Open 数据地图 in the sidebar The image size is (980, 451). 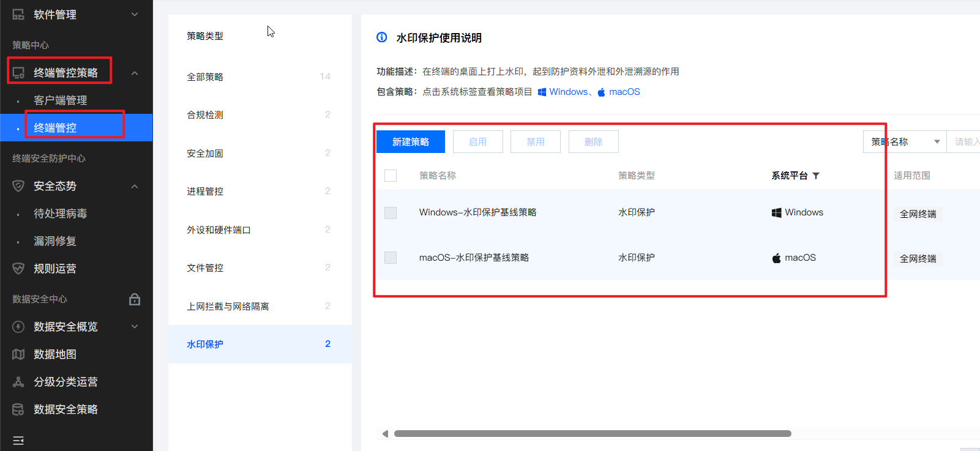coord(55,354)
